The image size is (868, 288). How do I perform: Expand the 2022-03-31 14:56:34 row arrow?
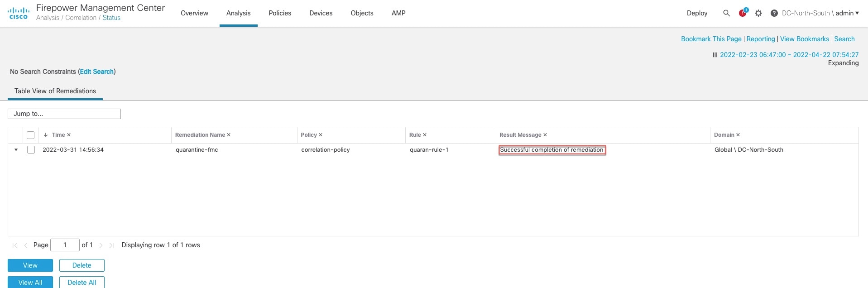pos(16,150)
